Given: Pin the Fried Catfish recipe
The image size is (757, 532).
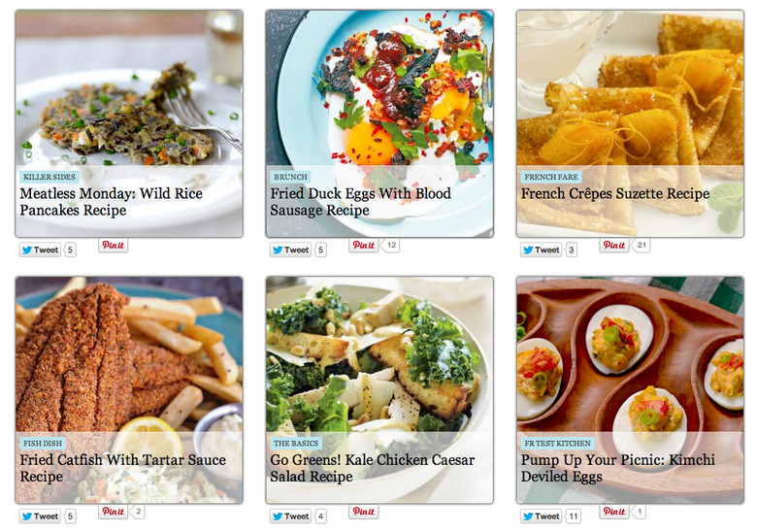Looking at the screenshot, I should pos(113,512).
